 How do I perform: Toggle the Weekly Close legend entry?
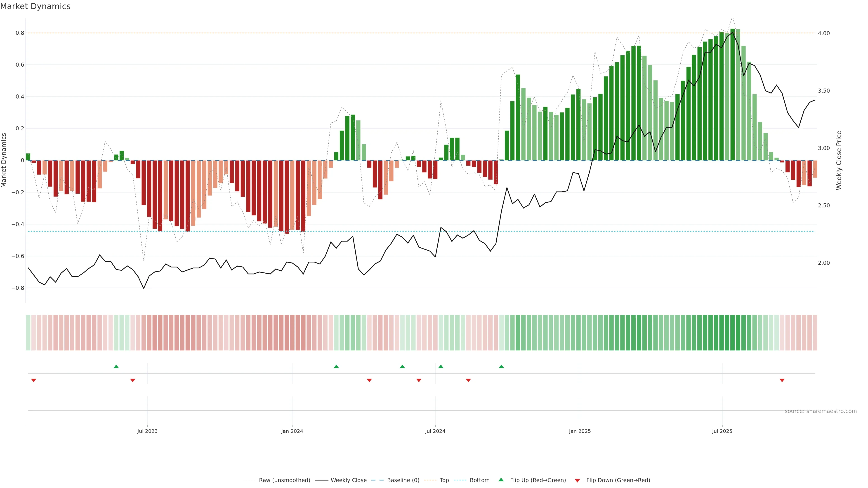[x=348, y=480]
